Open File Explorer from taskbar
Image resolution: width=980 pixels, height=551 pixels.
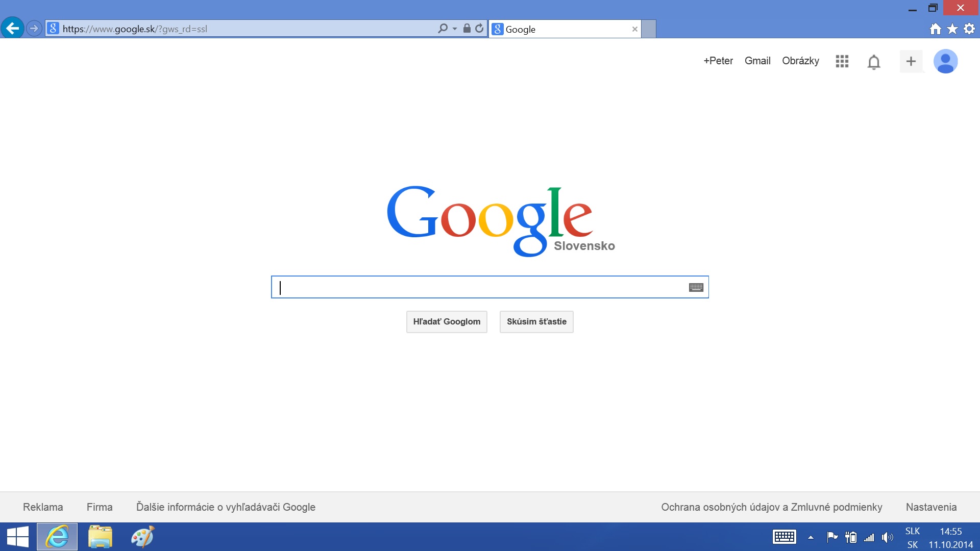click(x=100, y=537)
